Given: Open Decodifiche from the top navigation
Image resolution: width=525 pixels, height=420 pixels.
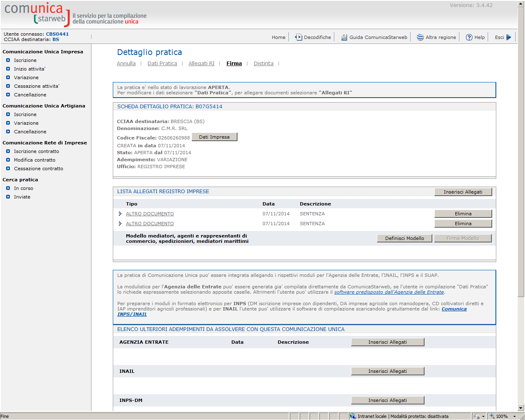Looking at the screenshot, I should 317,37.
